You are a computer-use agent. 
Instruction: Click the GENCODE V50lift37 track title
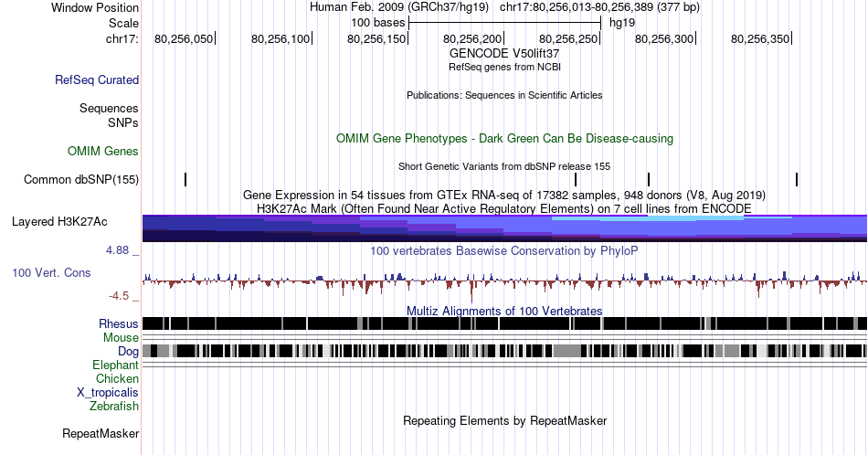[x=504, y=54]
